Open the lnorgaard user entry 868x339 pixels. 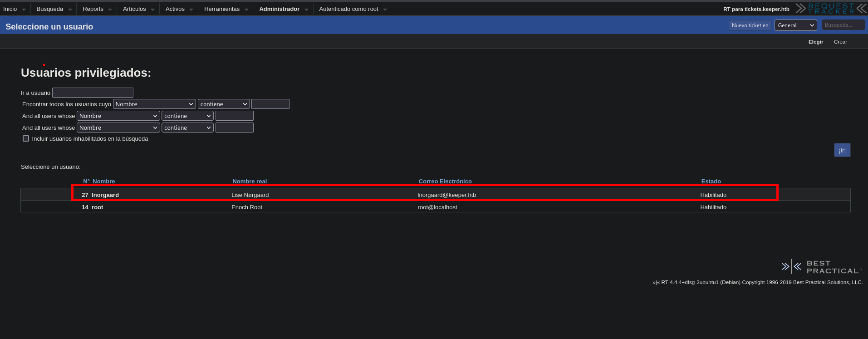(x=105, y=195)
